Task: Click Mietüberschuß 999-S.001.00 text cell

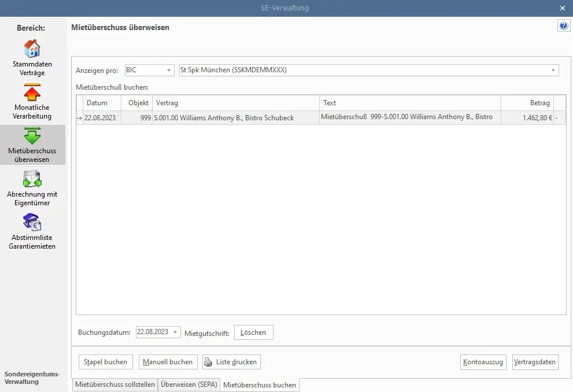Action: coord(410,117)
